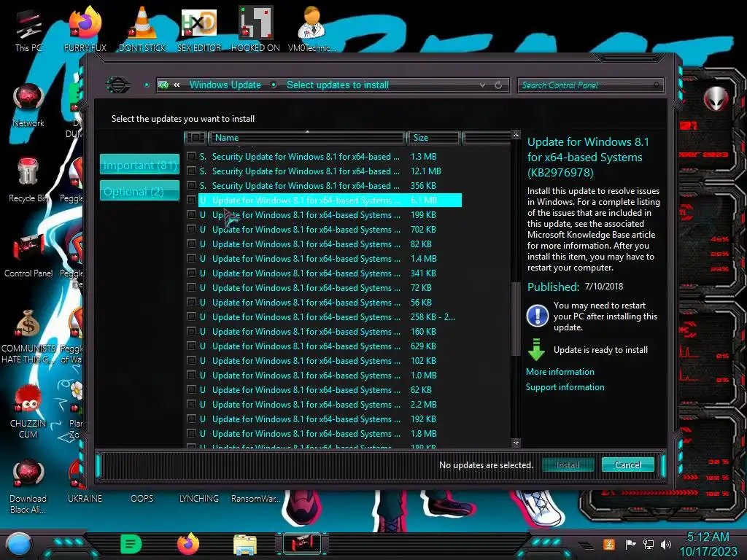Click the Start orb button
747x560 pixels.
click(18, 544)
